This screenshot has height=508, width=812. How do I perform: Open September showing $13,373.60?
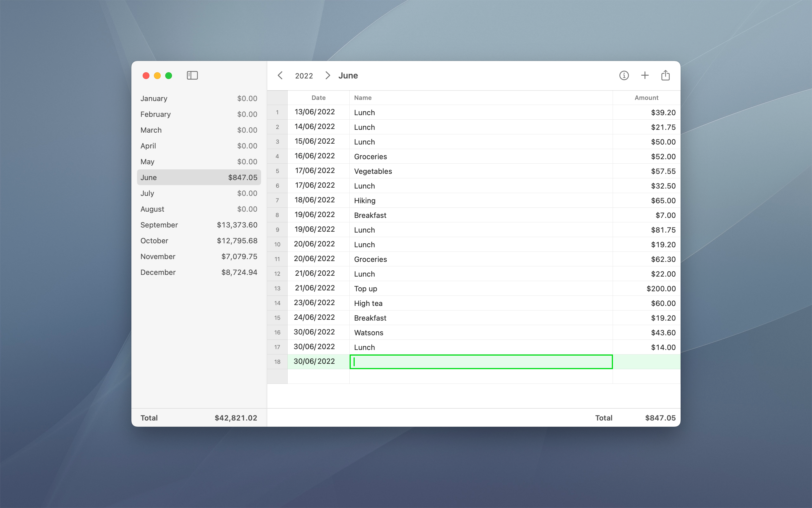(x=199, y=225)
